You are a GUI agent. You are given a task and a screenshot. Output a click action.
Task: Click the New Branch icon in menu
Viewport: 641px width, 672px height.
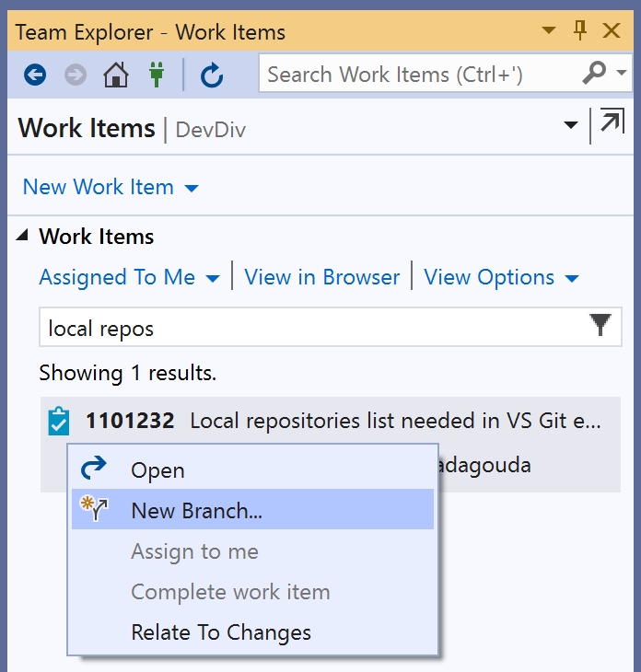click(94, 508)
